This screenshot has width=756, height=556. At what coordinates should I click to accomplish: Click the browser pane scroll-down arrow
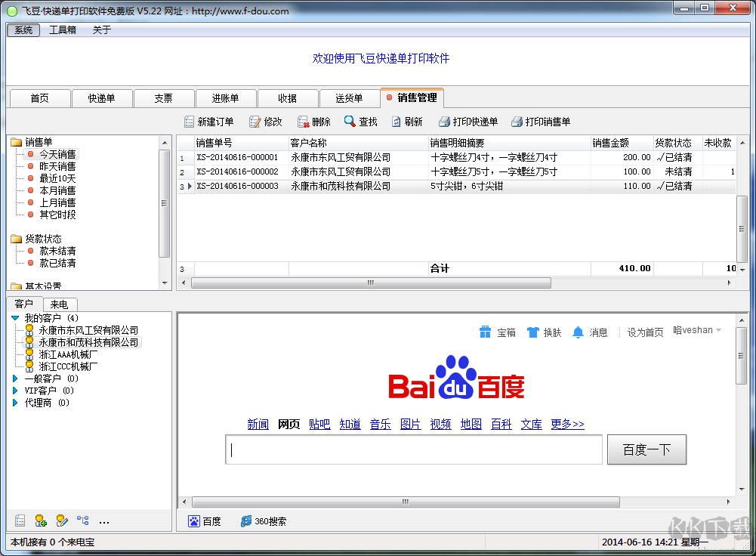(x=742, y=490)
